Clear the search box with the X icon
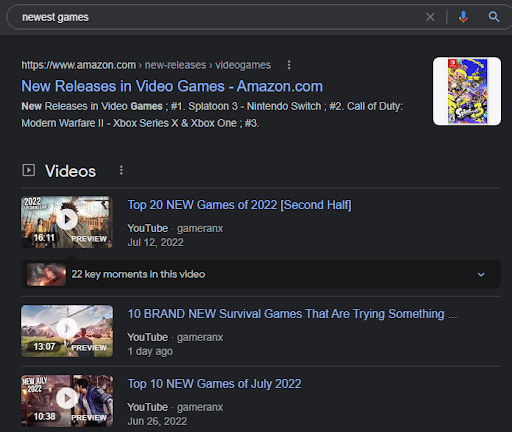 [430, 17]
